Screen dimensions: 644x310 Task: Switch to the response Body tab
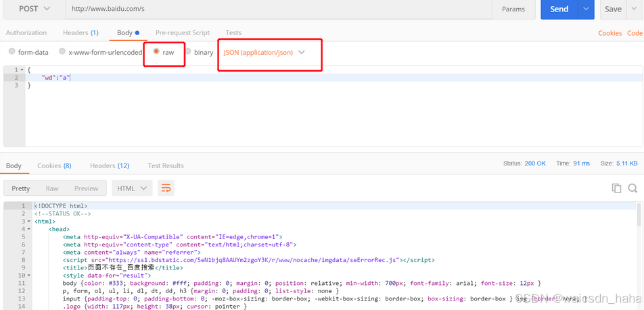tap(14, 165)
